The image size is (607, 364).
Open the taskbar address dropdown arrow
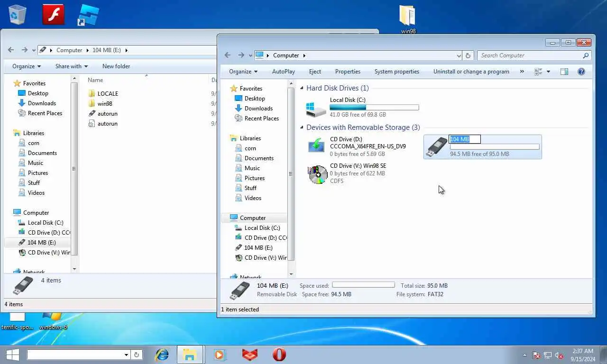[x=126, y=355]
